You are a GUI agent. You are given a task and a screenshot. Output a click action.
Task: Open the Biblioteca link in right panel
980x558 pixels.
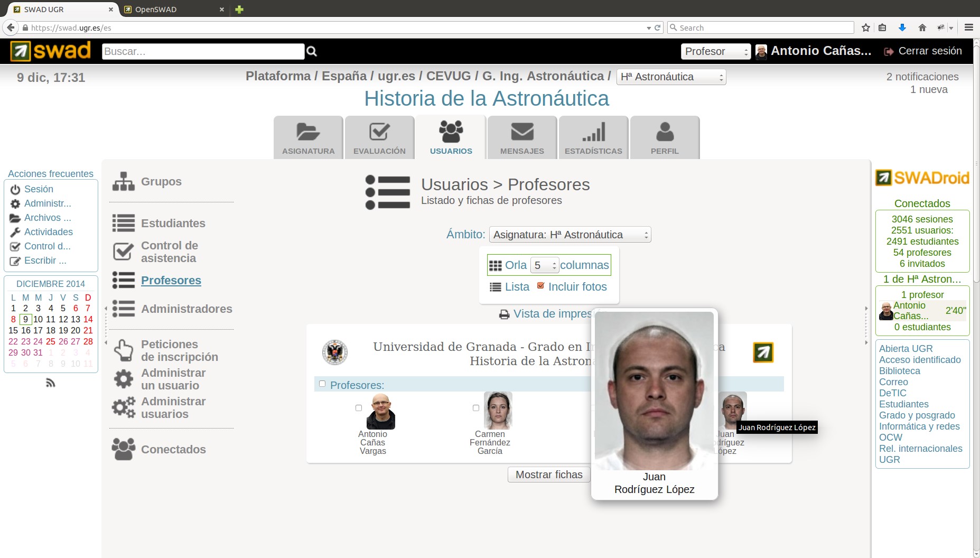pyautogui.click(x=899, y=371)
